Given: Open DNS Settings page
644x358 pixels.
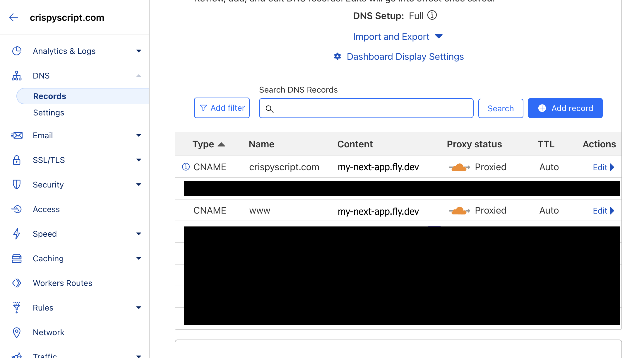Looking at the screenshot, I should pyautogui.click(x=48, y=112).
